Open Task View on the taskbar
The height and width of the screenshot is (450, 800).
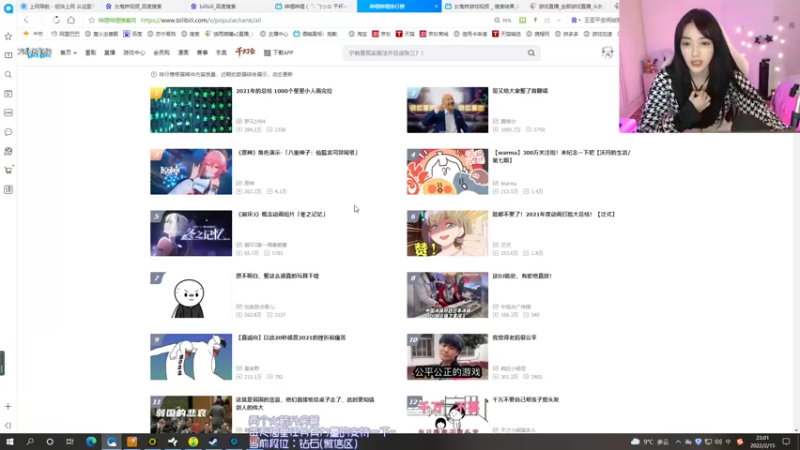pyautogui.click(x=70, y=442)
